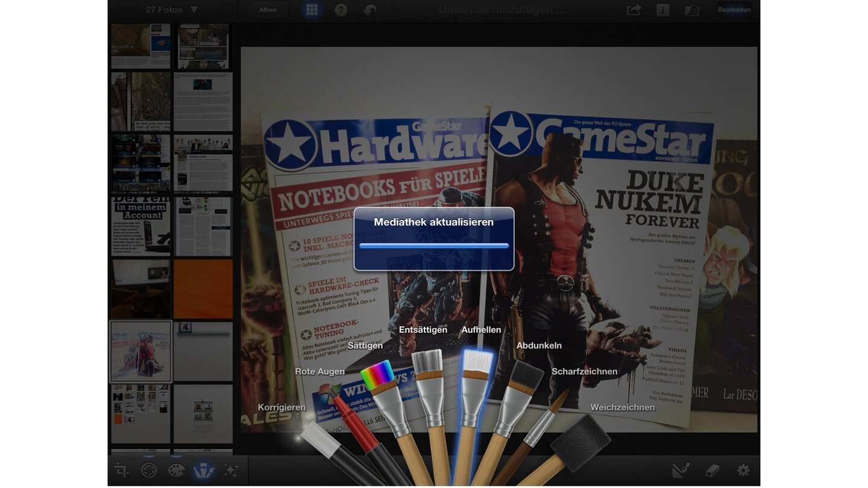Tap the Bearbeiten button

pyautogui.click(x=734, y=10)
